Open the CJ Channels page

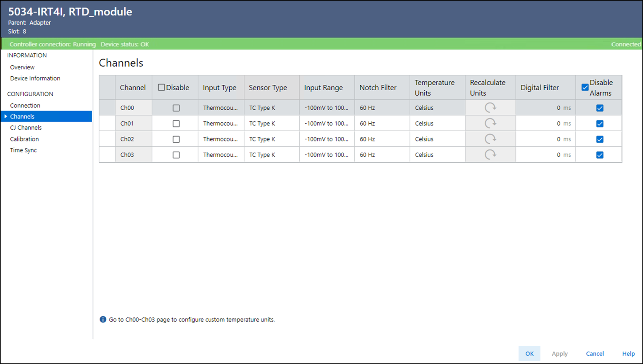coord(26,127)
